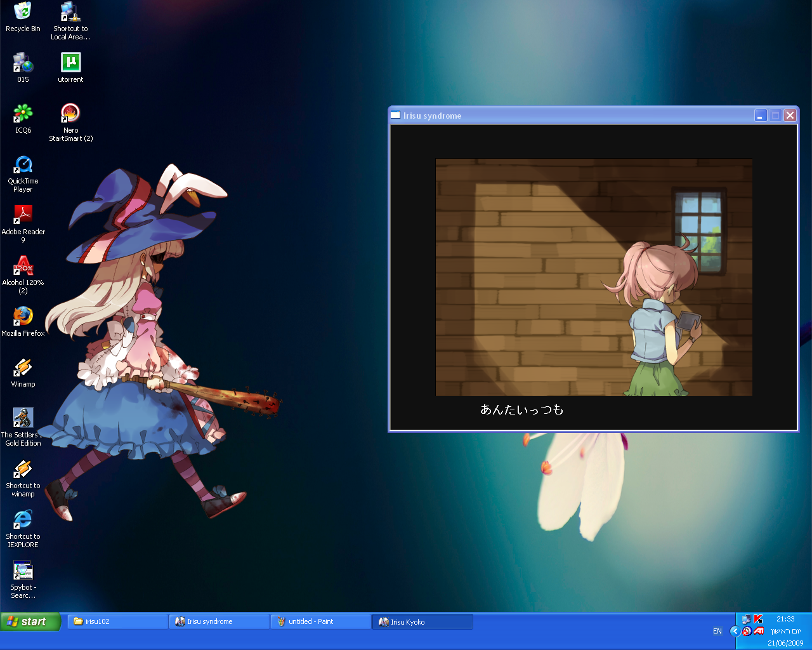
Task: Open the Windows start menu
Action: pos(30,621)
